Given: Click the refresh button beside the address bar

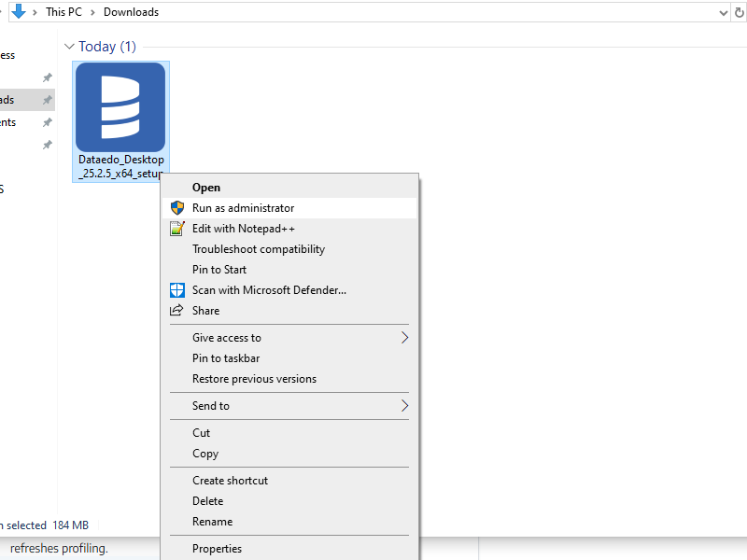Looking at the screenshot, I should (740, 12).
